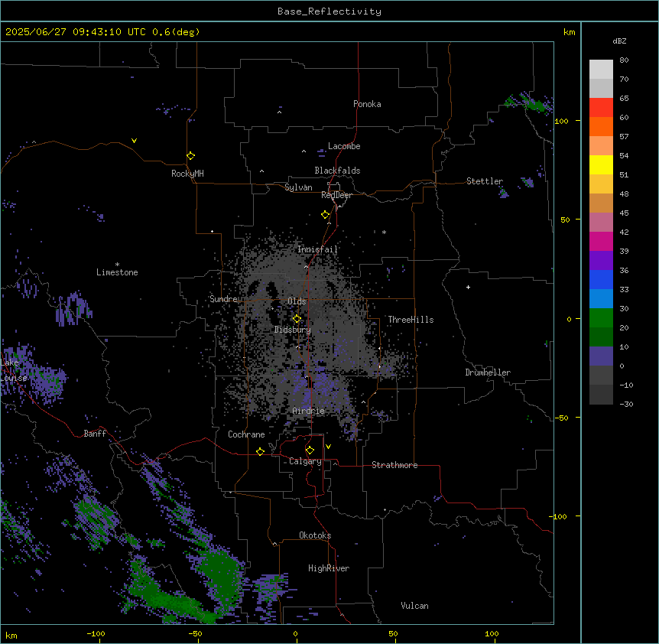Click the Strathmore label

coord(394,465)
